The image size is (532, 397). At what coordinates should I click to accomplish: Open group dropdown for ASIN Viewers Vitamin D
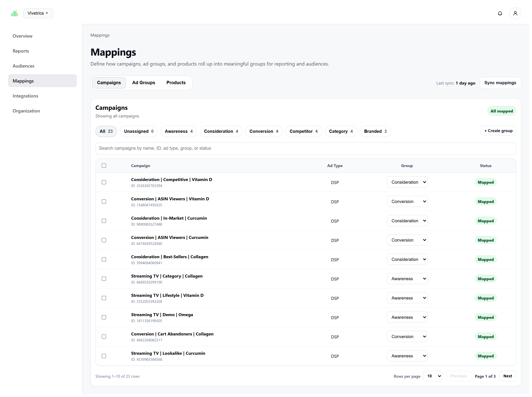coord(407,201)
